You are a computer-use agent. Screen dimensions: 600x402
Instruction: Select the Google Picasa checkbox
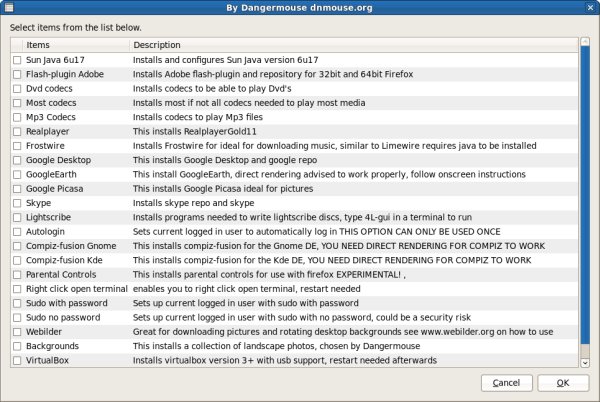[x=17, y=188]
